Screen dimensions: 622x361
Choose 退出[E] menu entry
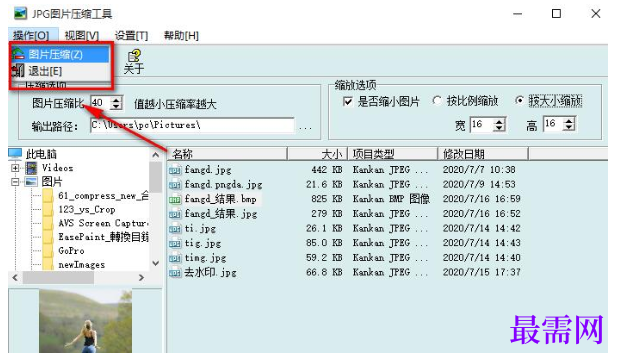[x=60, y=71]
